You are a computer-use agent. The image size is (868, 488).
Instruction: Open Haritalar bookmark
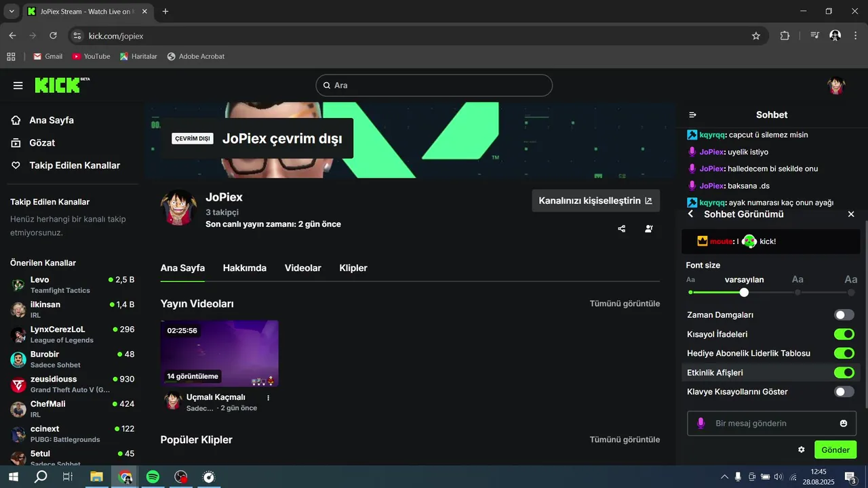pos(138,56)
